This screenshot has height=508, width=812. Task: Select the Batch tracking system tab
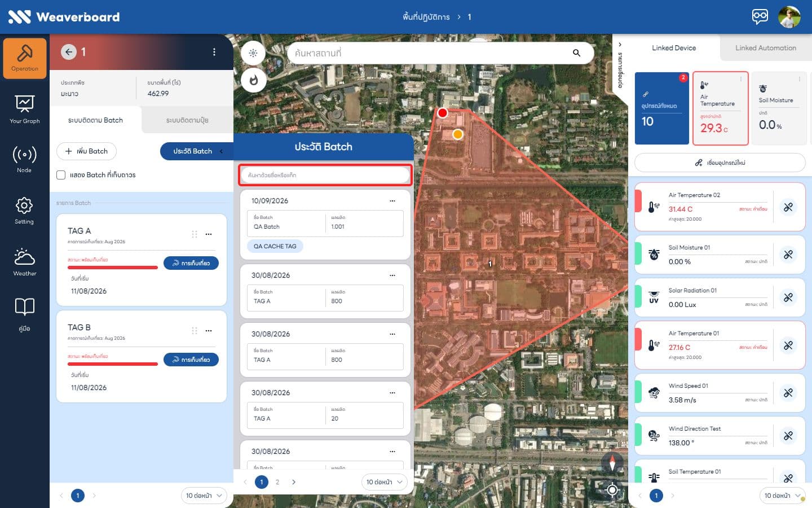click(95, 120)
